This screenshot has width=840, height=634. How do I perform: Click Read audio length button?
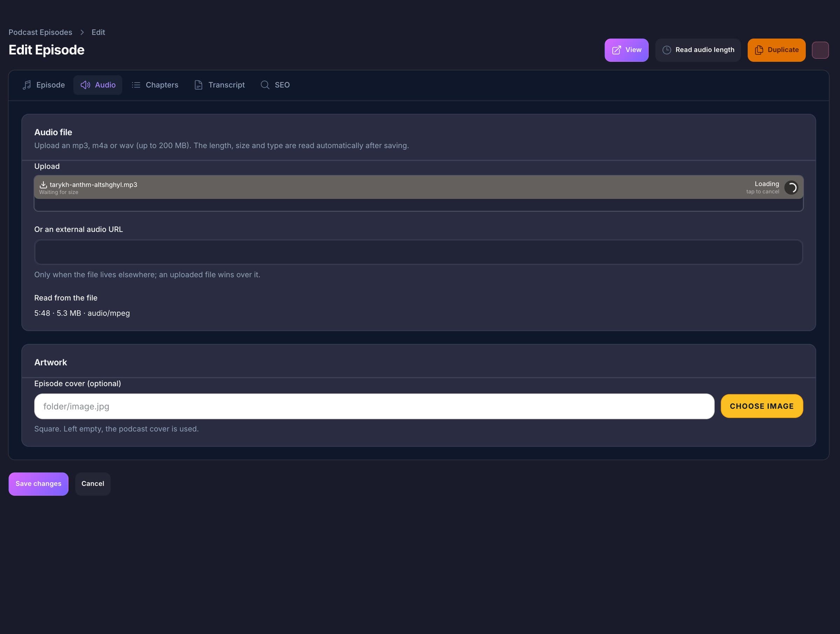point(698,50)
